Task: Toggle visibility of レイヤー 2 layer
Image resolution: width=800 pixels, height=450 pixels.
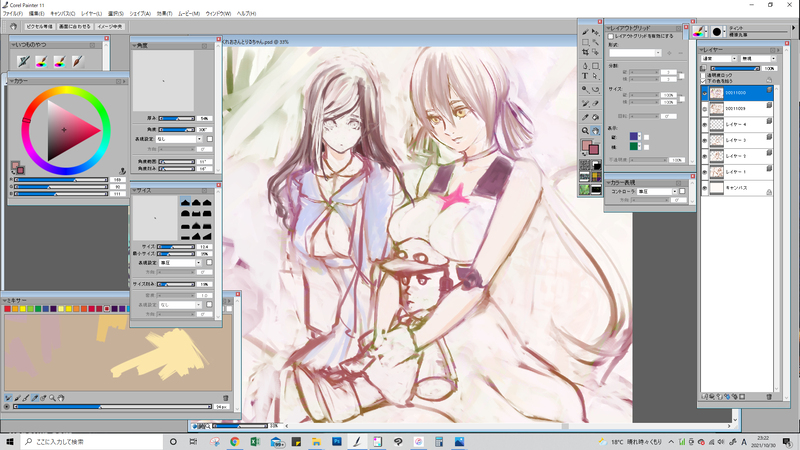Action: tap(705, 156)
